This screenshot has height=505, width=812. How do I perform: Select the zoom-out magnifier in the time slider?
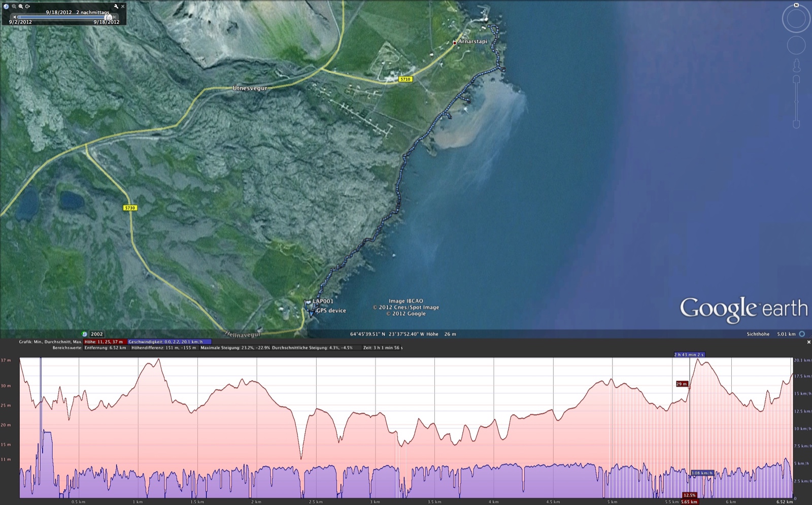click(x=14, y=7)
